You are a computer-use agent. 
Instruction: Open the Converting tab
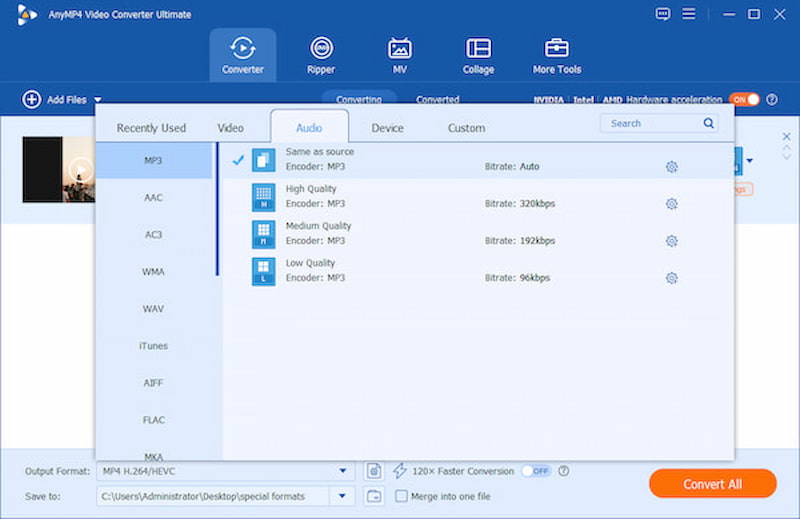click(359, 99)
